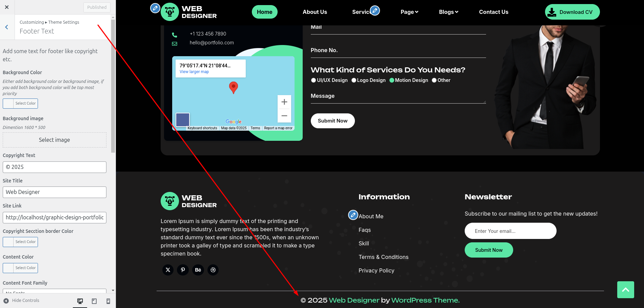Viewport: 644px width, 308px height.
Task: Open the About Us menu item
Action: (315, 12)
